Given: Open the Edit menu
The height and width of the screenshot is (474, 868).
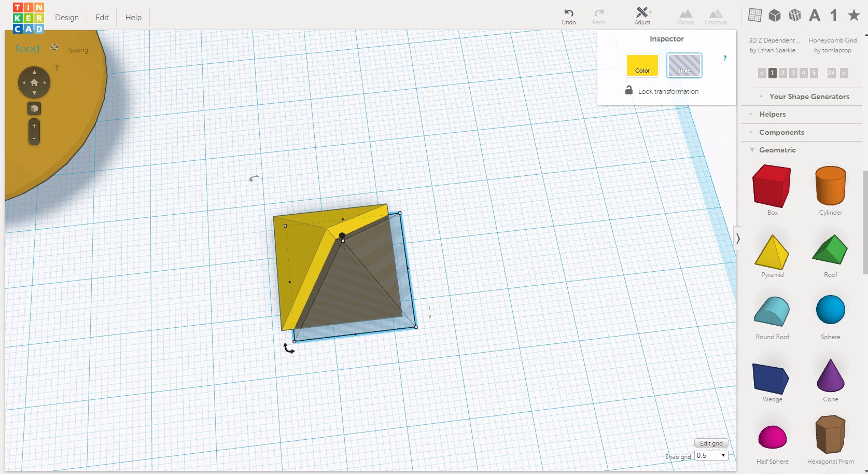Looking at the screenshot, I should point(102,17).
